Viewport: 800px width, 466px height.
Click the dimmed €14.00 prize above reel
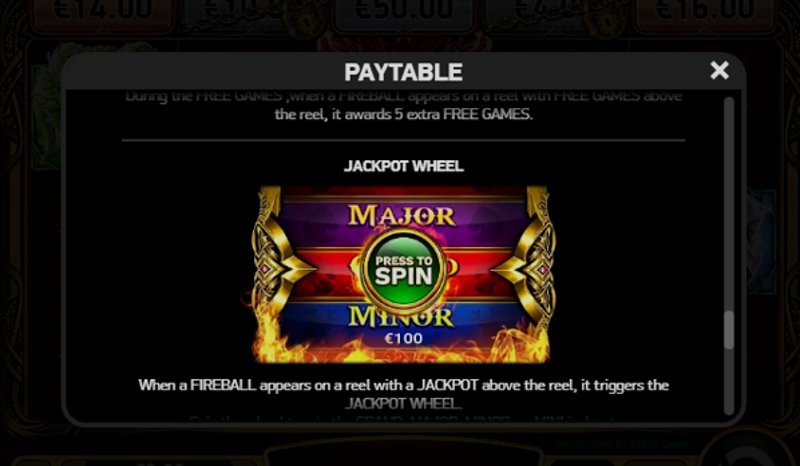[x=102, y=11]
